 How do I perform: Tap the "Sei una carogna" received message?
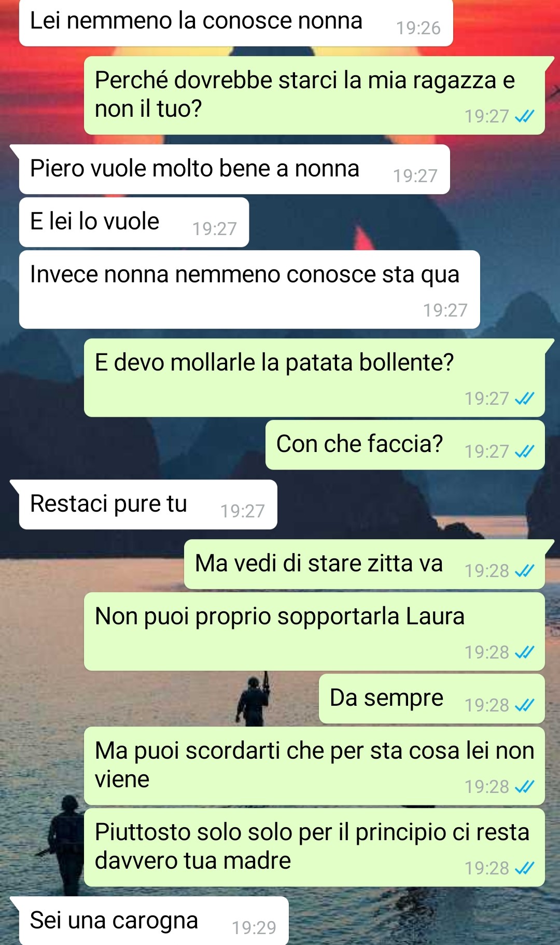coord(153,921)
